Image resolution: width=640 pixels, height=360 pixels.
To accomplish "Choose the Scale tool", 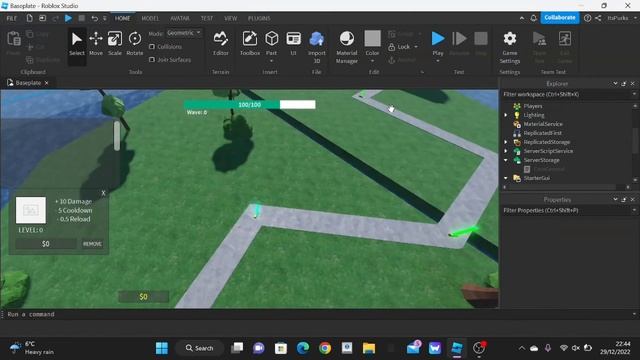I will coord(115,44).
